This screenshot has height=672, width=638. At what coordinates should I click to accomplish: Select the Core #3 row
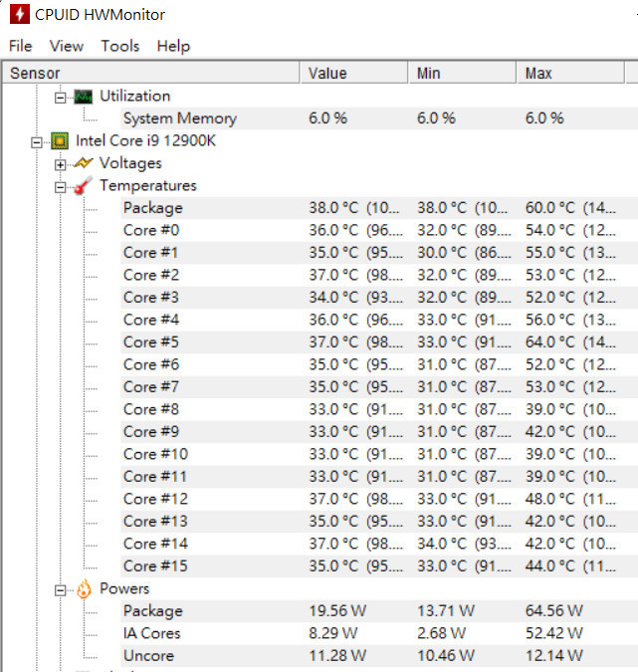379,298
